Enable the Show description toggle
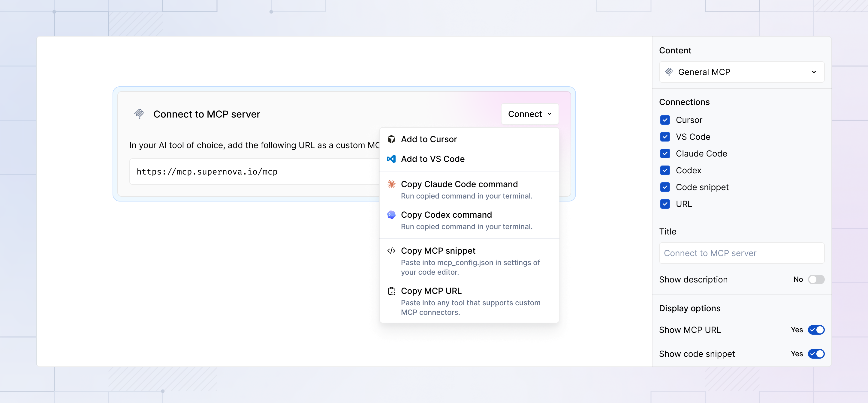 pos(816,279)
